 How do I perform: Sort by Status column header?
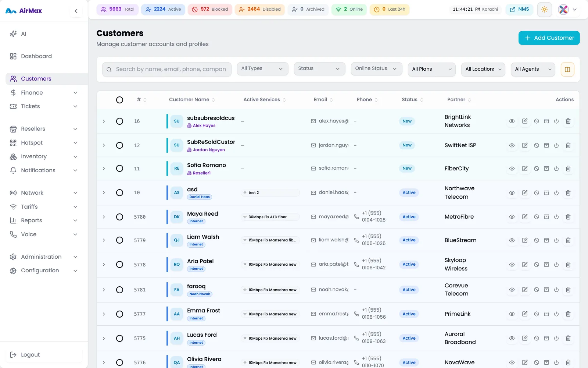[412, 100]
